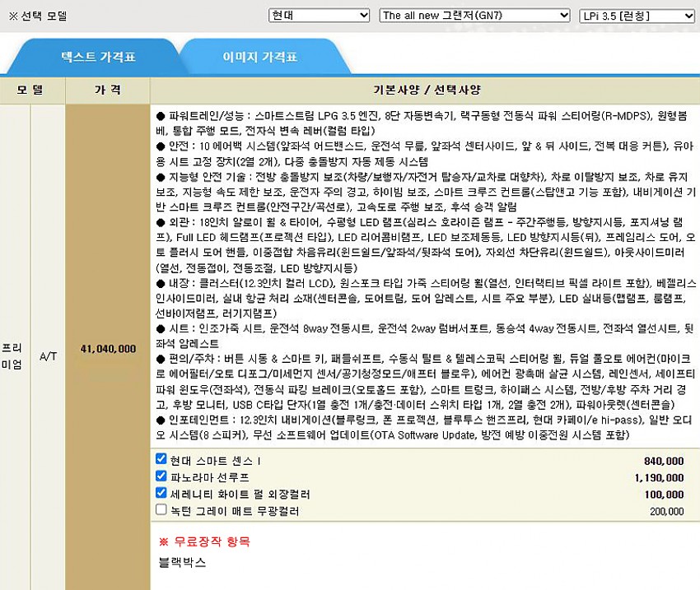Click the 840,000 option price
The height and width of the screenshot is (590, 700).
pyautogui.click(x=664, y=461)
